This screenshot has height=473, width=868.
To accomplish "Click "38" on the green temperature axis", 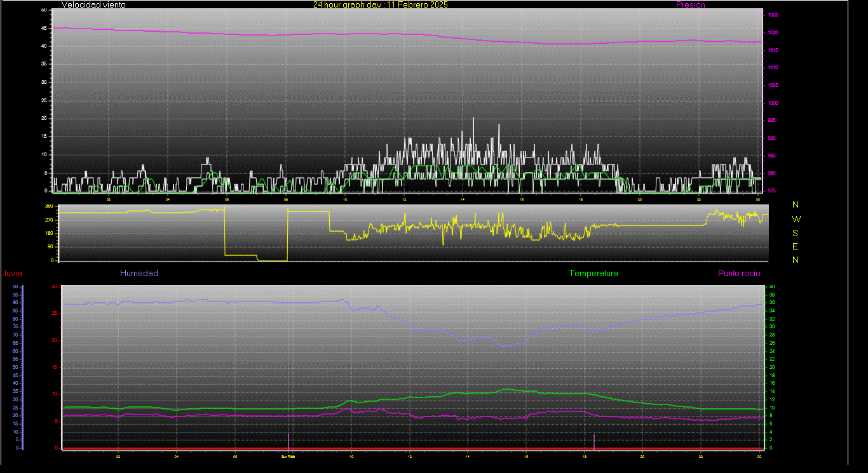I will click(x=771, y=295).
